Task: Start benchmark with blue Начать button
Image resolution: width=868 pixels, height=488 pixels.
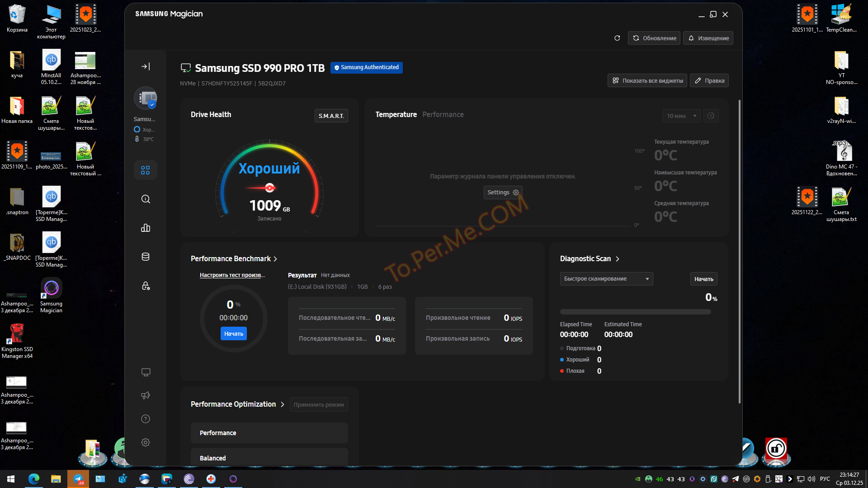Action: click(x=234, y=334)
